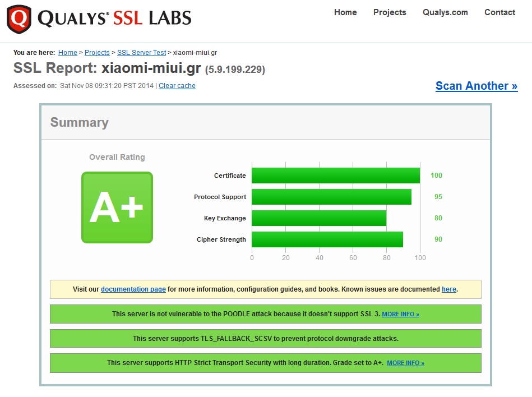The width and height of the screenshot is (532, 397).
Task: Click the Certificate score bar
Action: pos(336,176)
